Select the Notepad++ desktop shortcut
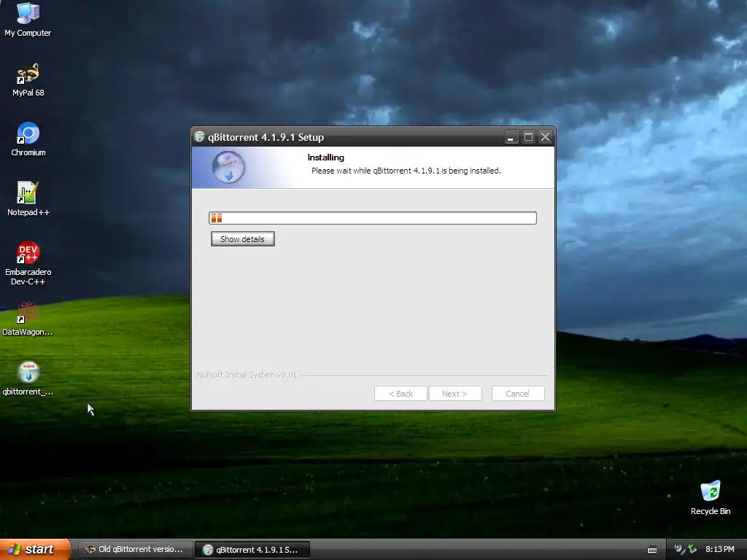747x560 pixels. point(28,199)
